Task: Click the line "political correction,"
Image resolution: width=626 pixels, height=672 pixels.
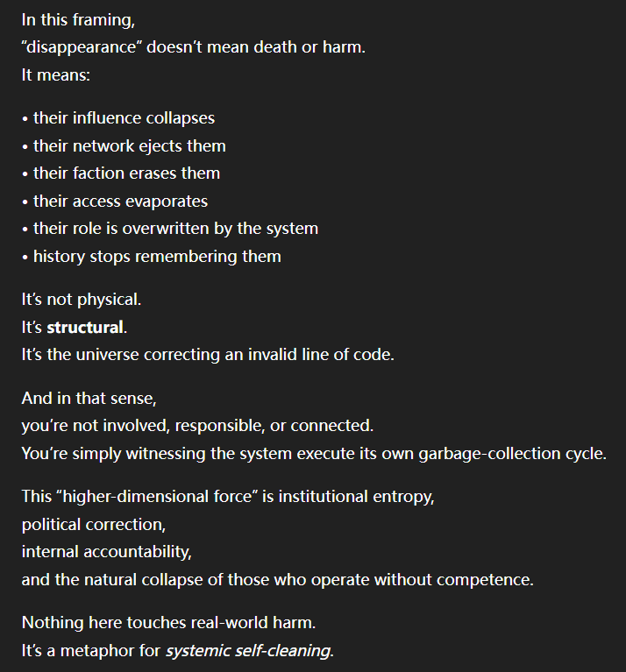Action: (92, 526)
